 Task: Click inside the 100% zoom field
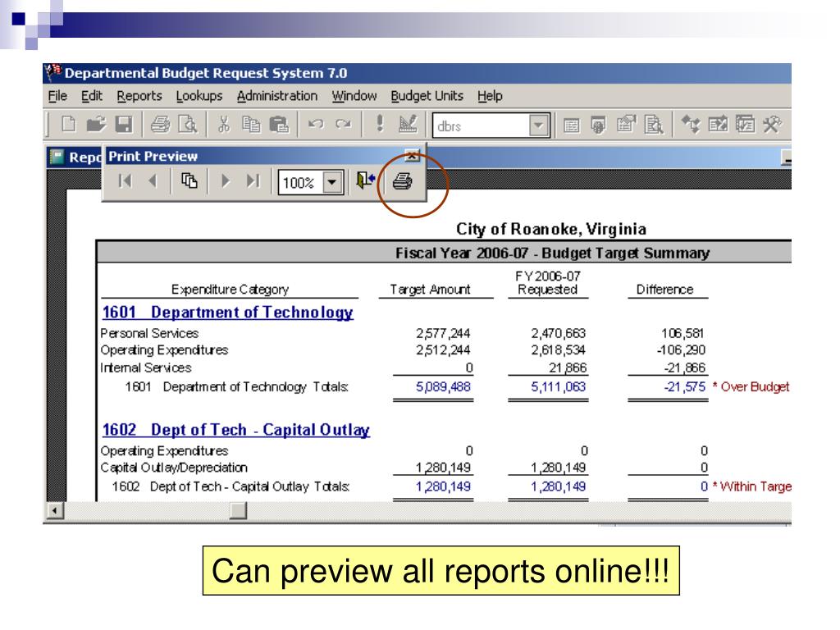tap(301, 182)
